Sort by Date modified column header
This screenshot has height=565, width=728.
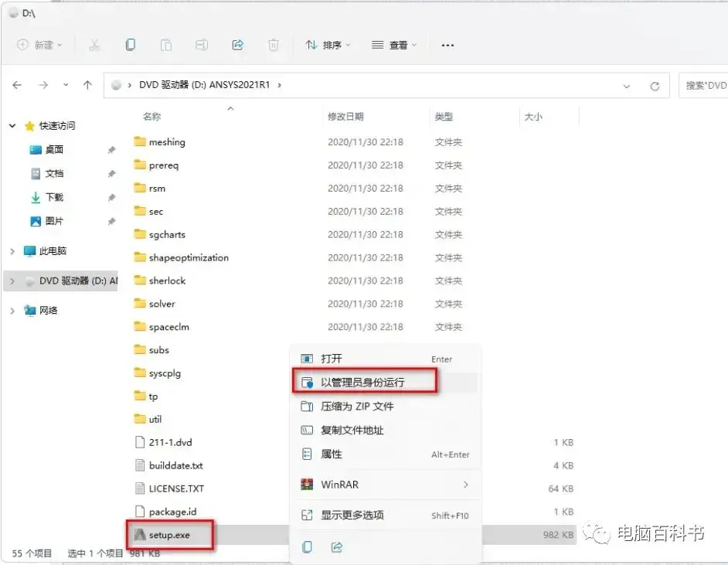pyautogui.click(x=345, y=117)
